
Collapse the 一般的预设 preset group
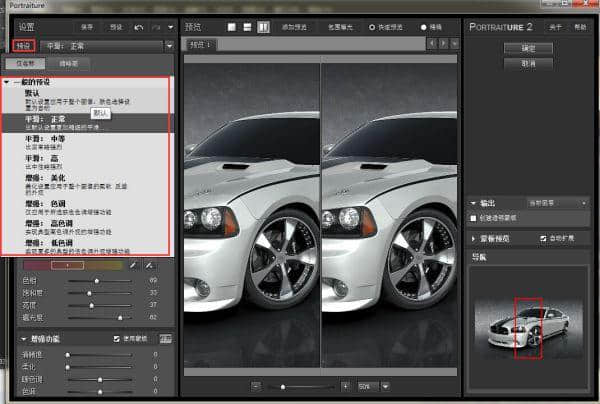pyautogui.click(x=8, y=82)
